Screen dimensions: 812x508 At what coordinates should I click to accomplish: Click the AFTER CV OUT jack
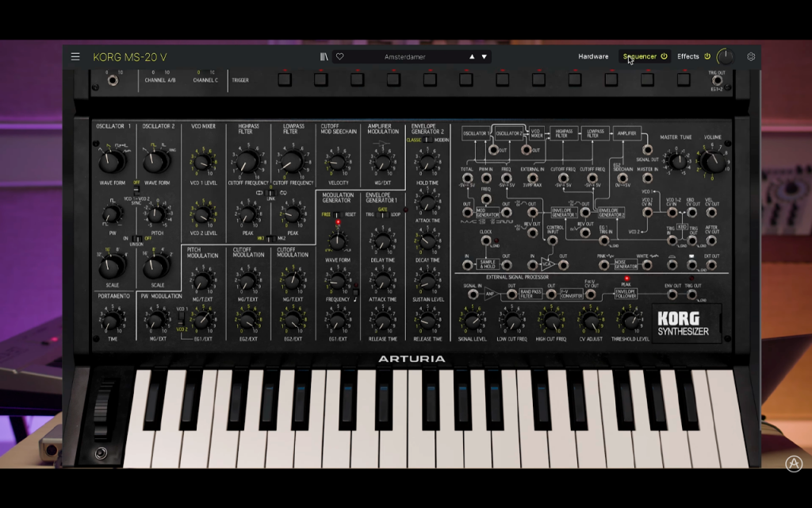click(711, 241)
